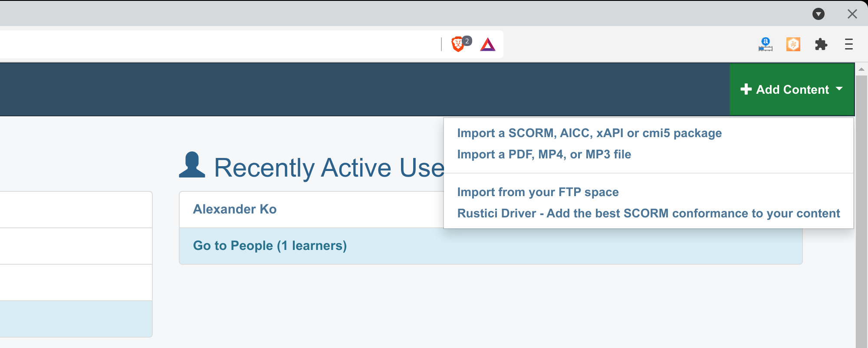This screenshot has width=868, height=348.
Task: Close the browser window with X
Action: pos(852,14)
